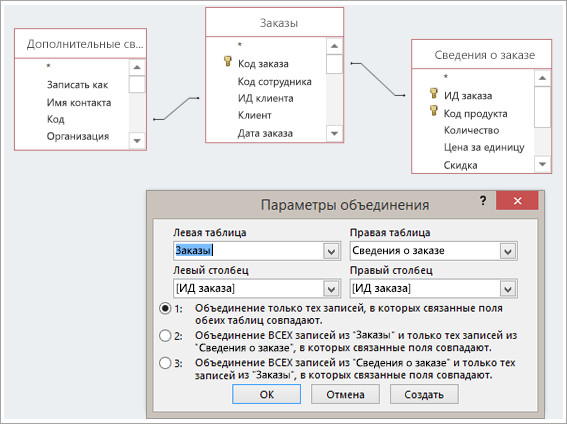
Task: Select join option 2 all records from Заказы
Action: [165, 336]
